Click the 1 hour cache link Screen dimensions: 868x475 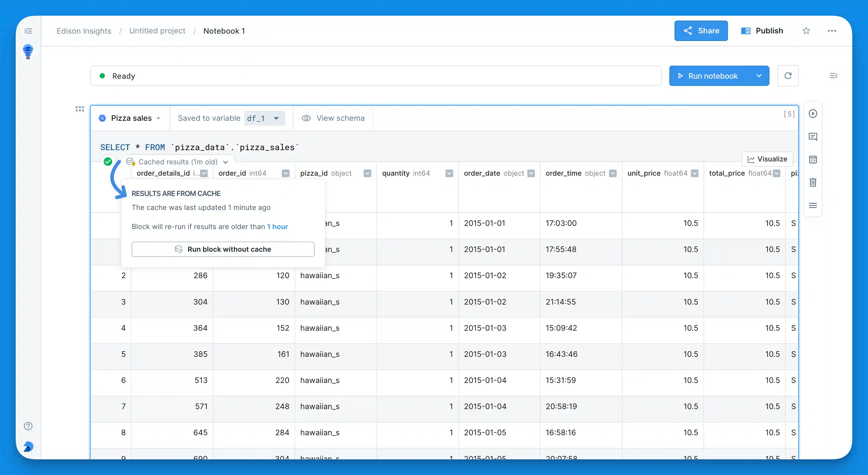277,226
